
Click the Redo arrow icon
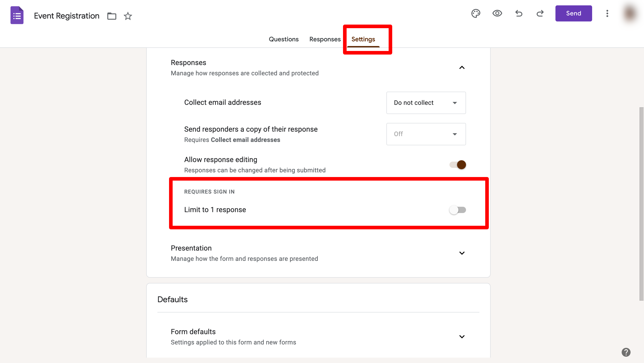point(540,13)
